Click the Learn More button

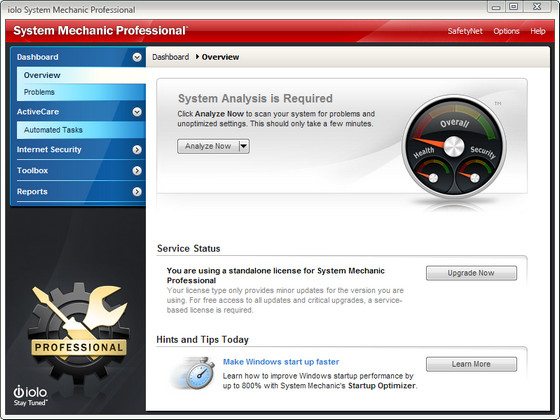(471, 364)
